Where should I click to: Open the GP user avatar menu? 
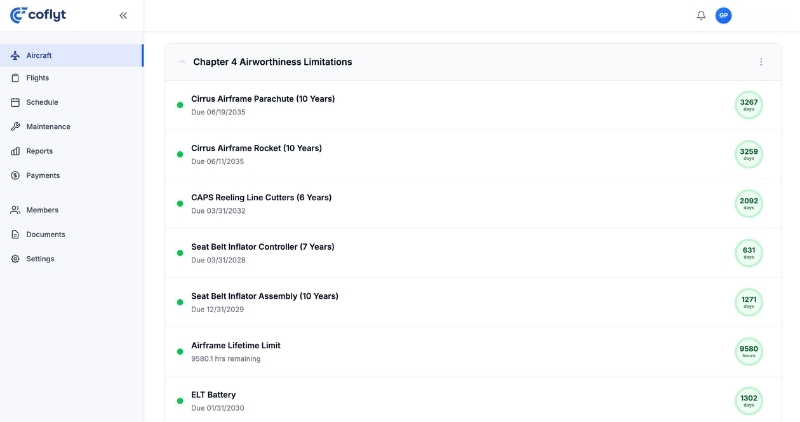coord(723,15)
